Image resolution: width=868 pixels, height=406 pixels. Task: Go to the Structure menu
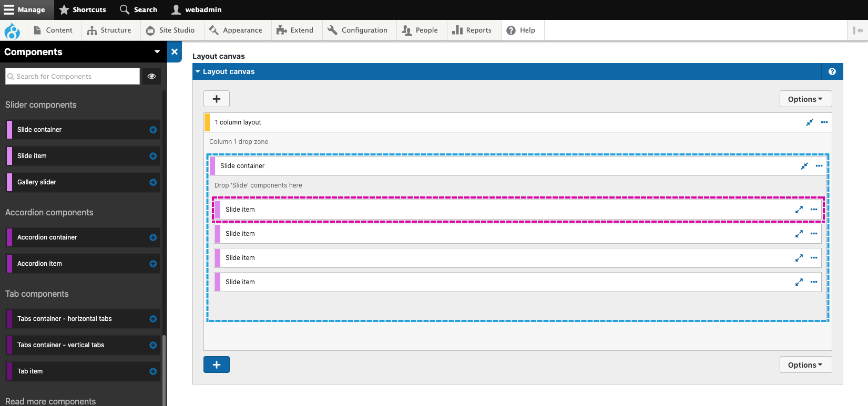(109, 30)
